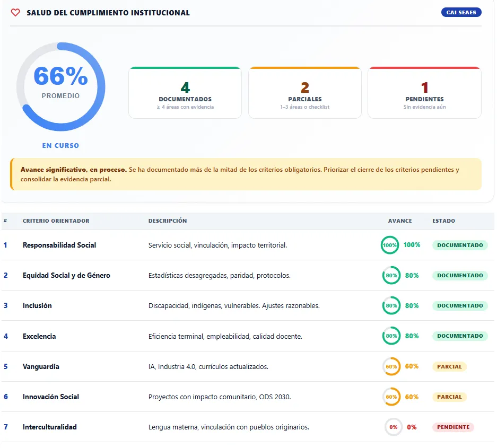Click the PARCIAL badge for Innovación Social
This screenshot has width=497, height=448.
[x=449, y=397]
